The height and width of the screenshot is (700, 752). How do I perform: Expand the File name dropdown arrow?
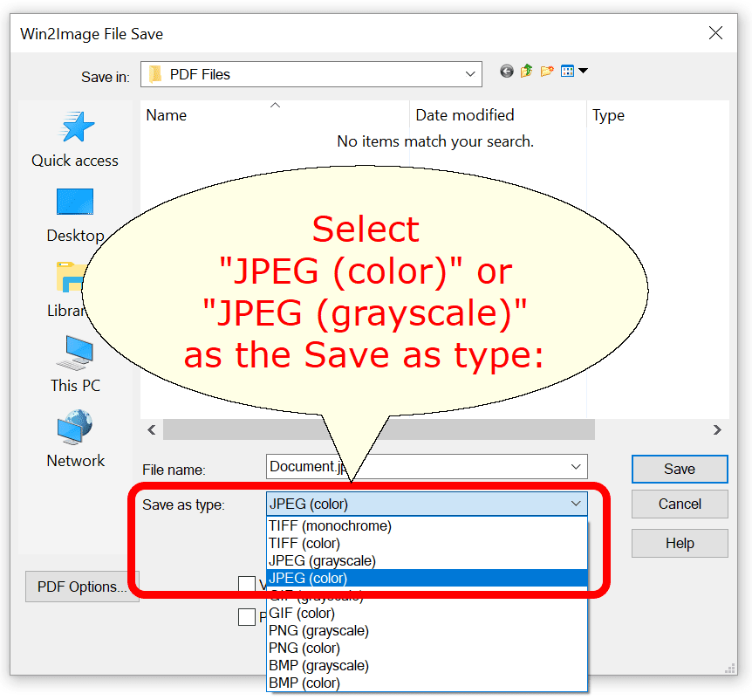[x=576, y=467]
